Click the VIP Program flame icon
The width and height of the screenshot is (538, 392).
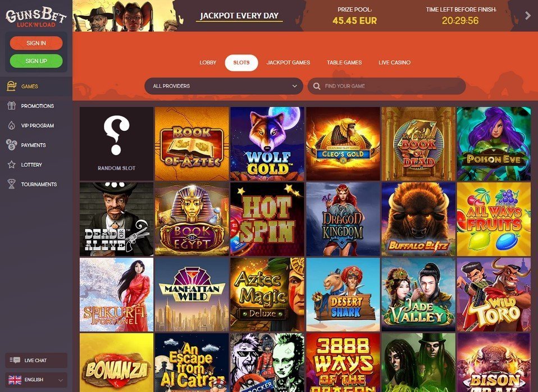click(x=12, y=125)
